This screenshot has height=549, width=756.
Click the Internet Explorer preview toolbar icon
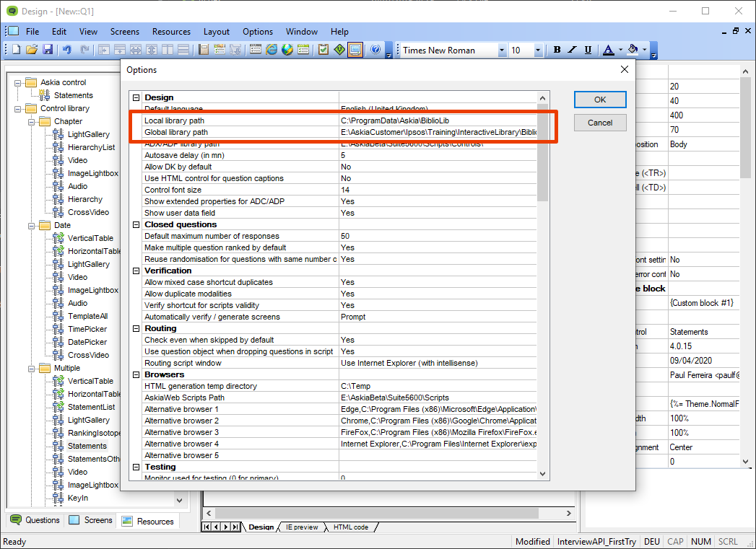[271, 50]
